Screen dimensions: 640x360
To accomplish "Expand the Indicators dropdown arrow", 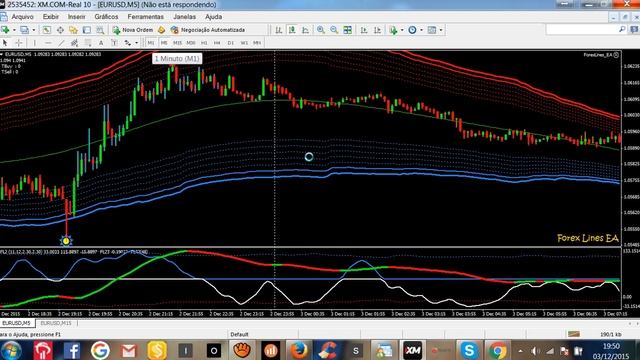I will point(402,30).
